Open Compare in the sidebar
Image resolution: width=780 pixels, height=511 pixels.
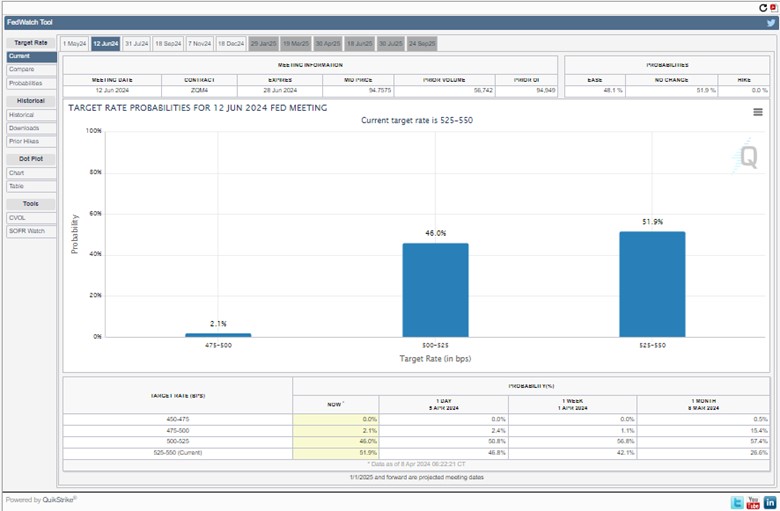tap(31, 70)
